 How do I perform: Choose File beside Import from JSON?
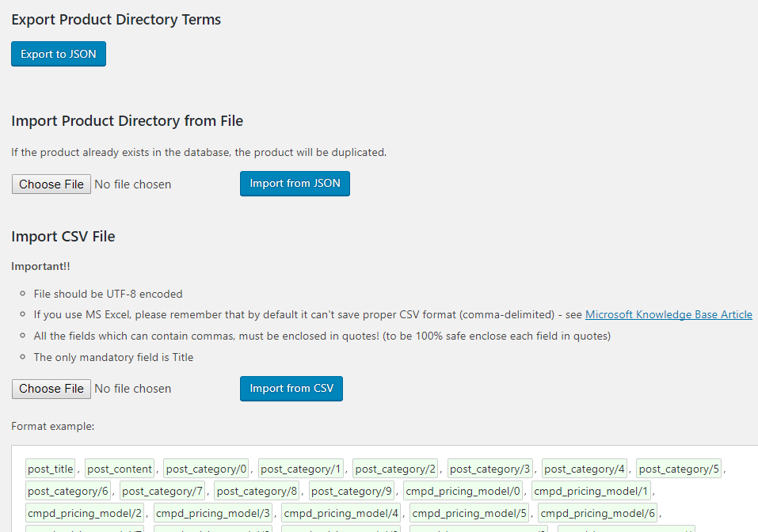point(51,184)
